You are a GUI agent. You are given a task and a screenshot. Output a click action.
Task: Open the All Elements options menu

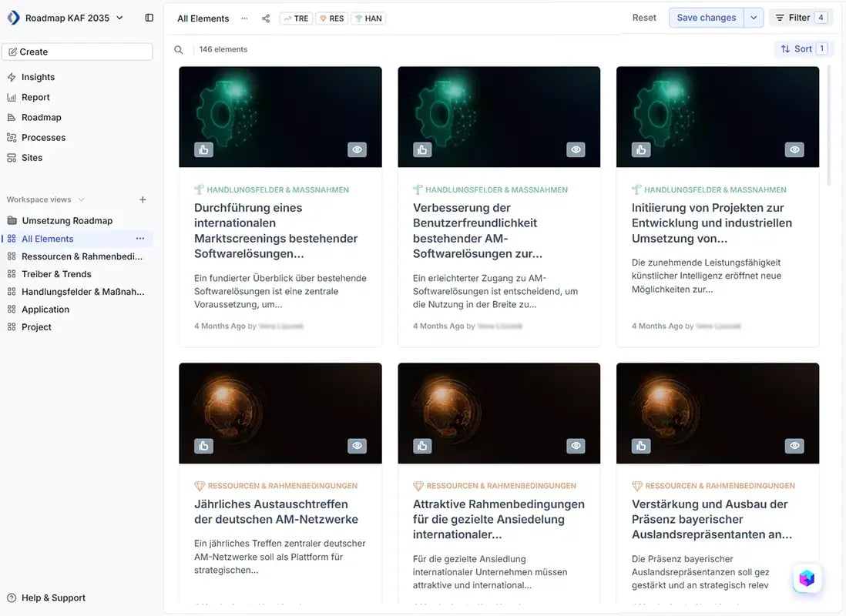point(243,17)
